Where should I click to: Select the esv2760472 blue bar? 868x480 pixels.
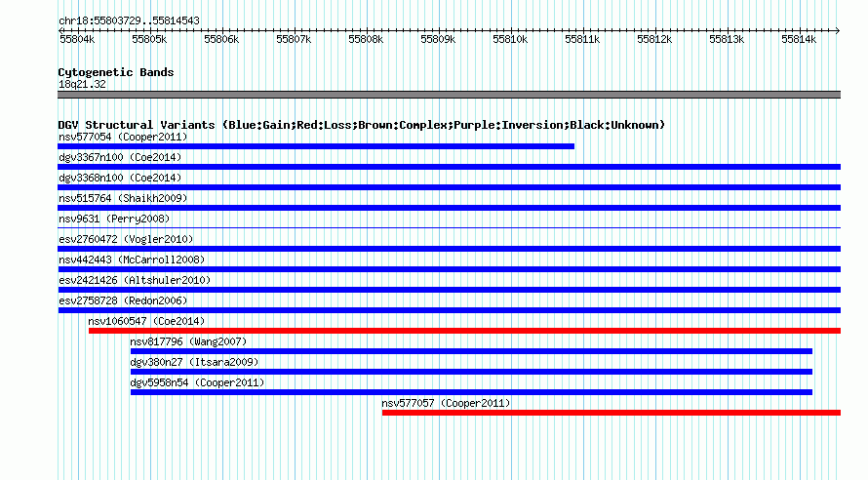pos(449,249)
